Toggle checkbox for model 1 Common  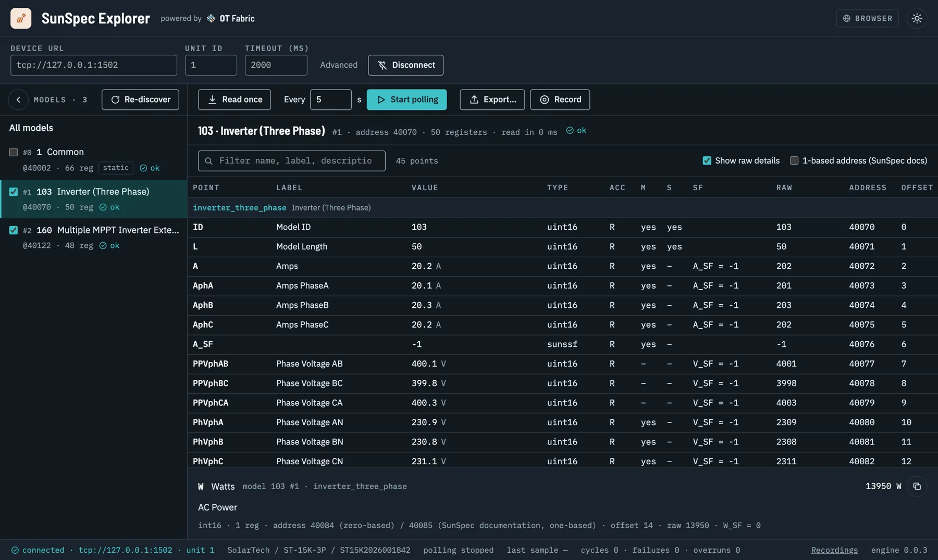click(x=14, y=152)
